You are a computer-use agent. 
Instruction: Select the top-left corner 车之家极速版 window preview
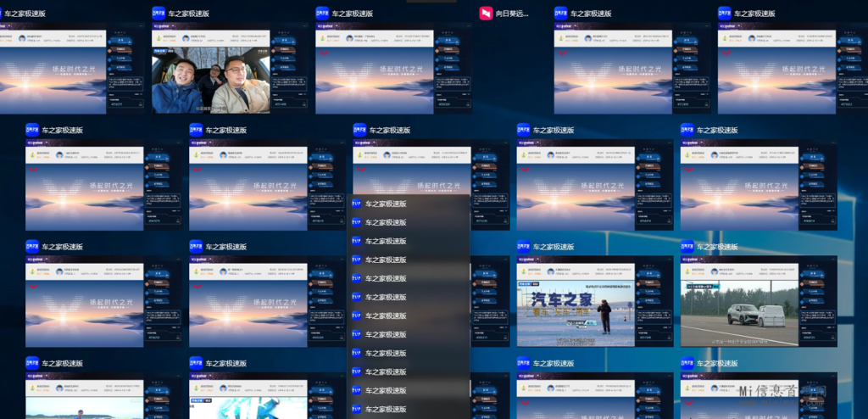(x=54, y=72)
